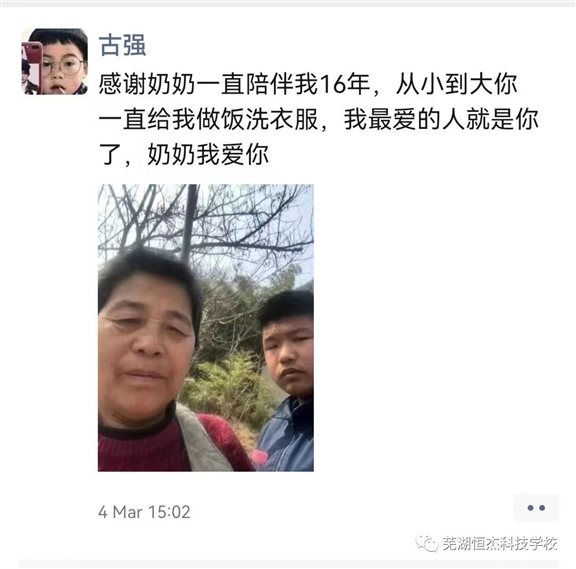This screenshot has height=569, width=576.
Task: View the grandmother and boy photo
Action: tap(206, 328)
